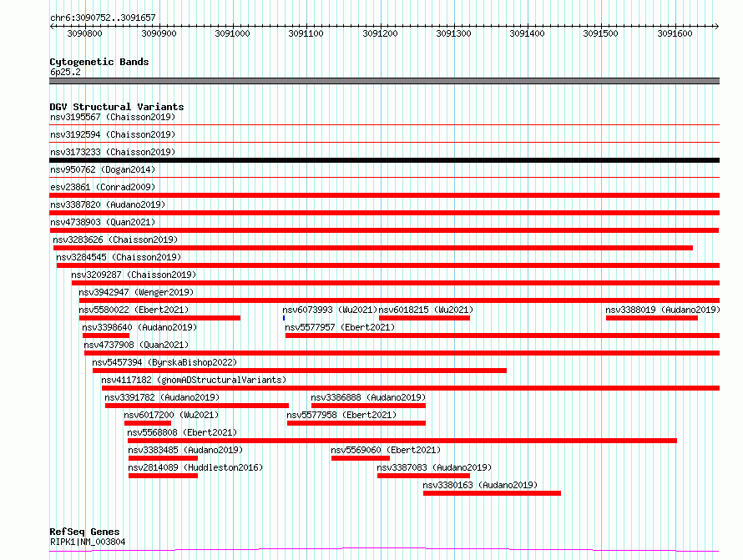Select nsv4117182 (gnomADStructuralVariants) label
Image resolution: width=743 pixels, height=560 pixels.
click(194, 380)
